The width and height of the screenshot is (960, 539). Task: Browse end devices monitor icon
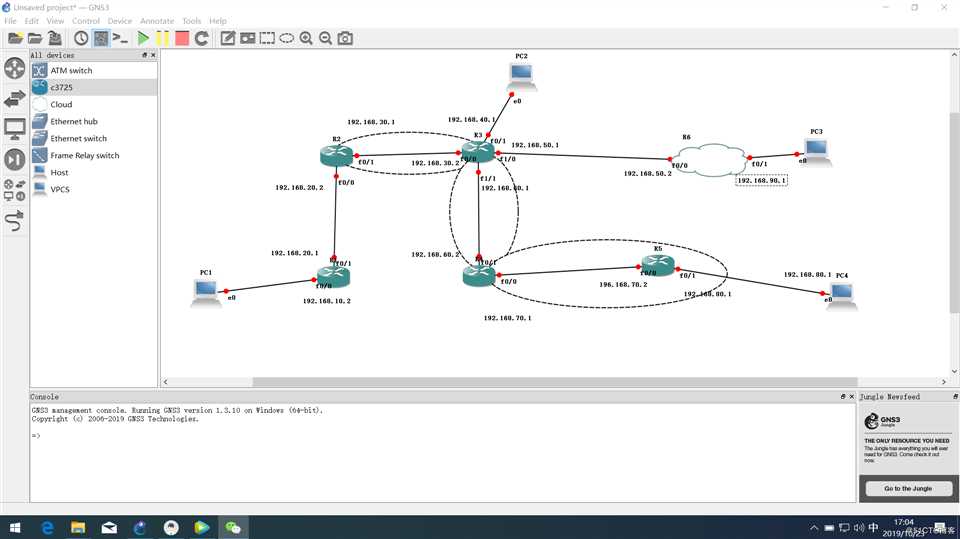pos(15,129)
